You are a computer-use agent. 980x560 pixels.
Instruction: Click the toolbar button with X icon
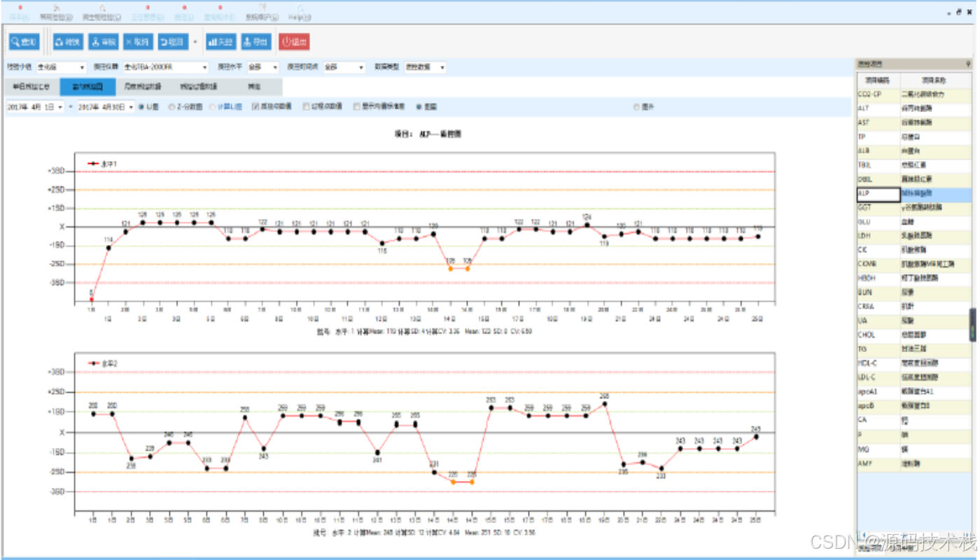point(138,42)
